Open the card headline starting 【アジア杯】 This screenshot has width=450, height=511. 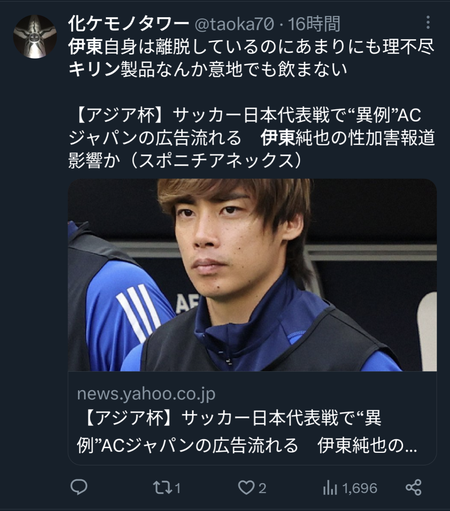point(247,432)
